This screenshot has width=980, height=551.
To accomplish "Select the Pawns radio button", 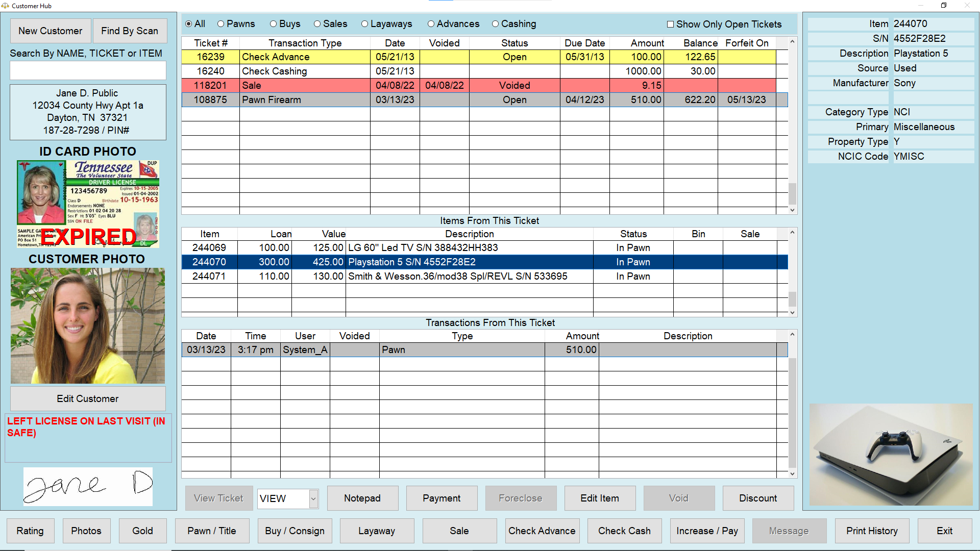I will pyautogui.click(x=221, y=24).
